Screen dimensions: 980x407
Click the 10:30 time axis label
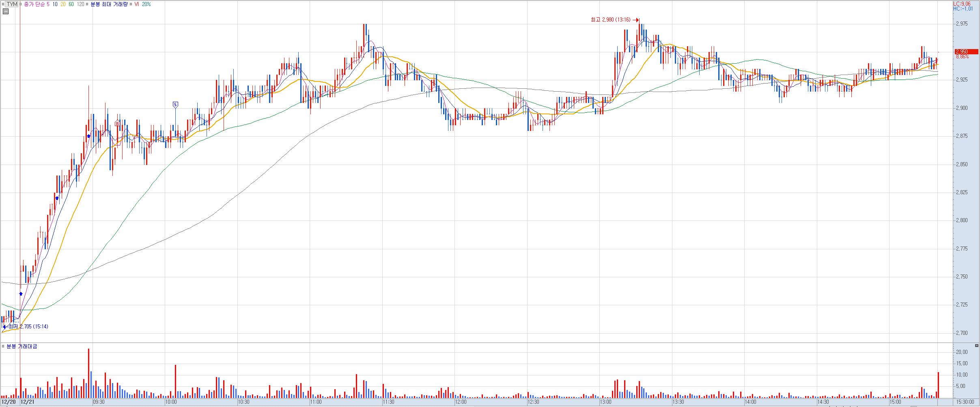point(243,402)
